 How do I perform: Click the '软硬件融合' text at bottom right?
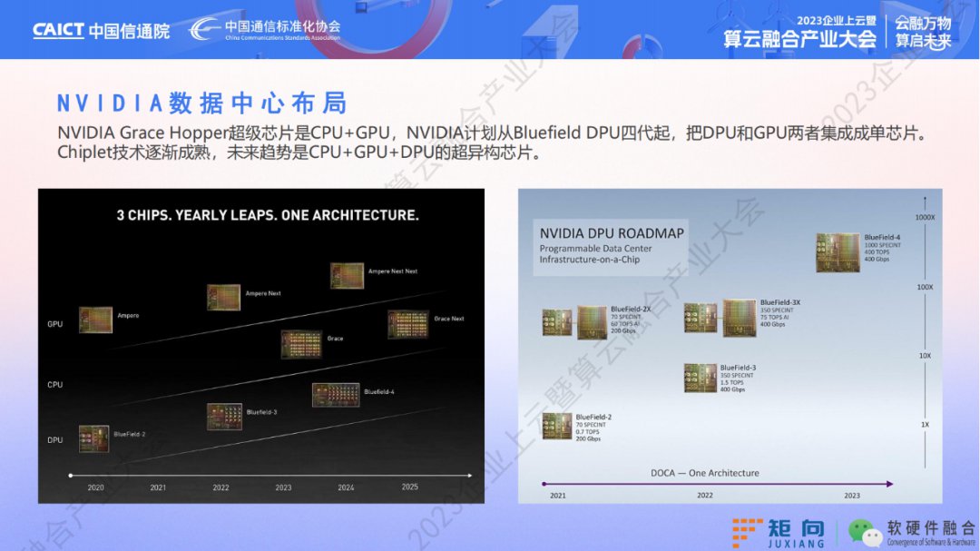click(931, 528)
